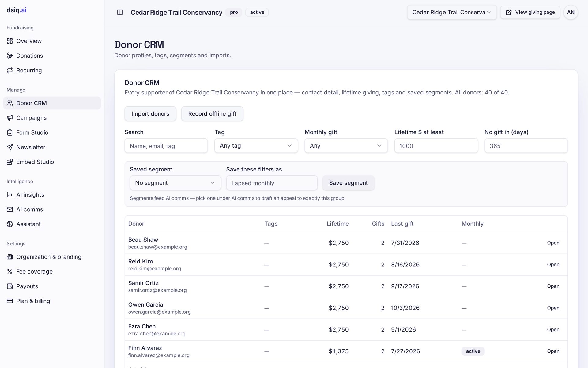Click the Donations hand-heart icon

[10, 56]
